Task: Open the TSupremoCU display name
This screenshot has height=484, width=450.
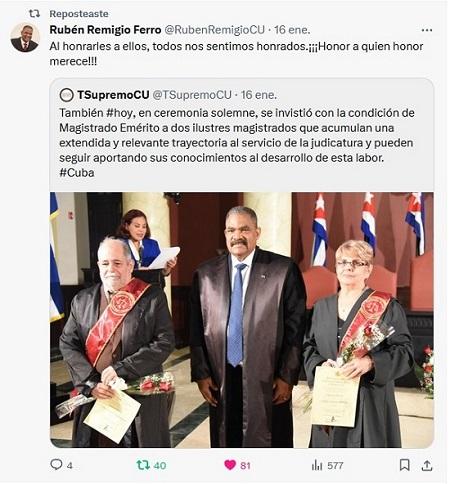Action: coord(113,95)
